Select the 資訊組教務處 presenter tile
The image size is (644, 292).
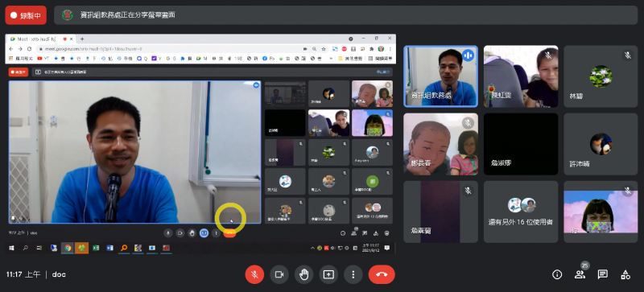(440, 76)
